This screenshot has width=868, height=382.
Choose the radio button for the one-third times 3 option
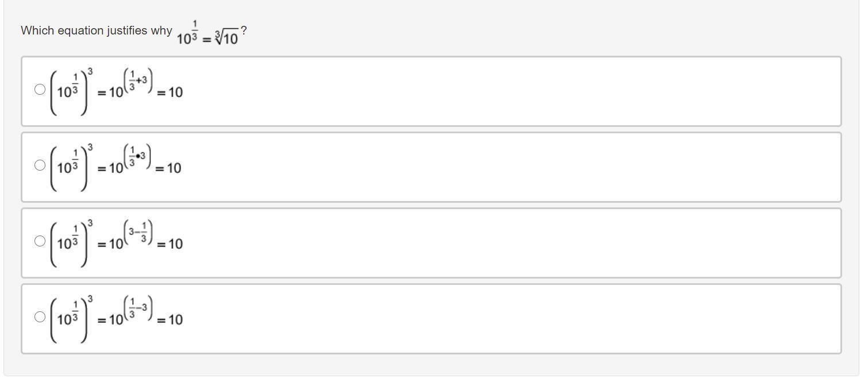tap(40, 165)
